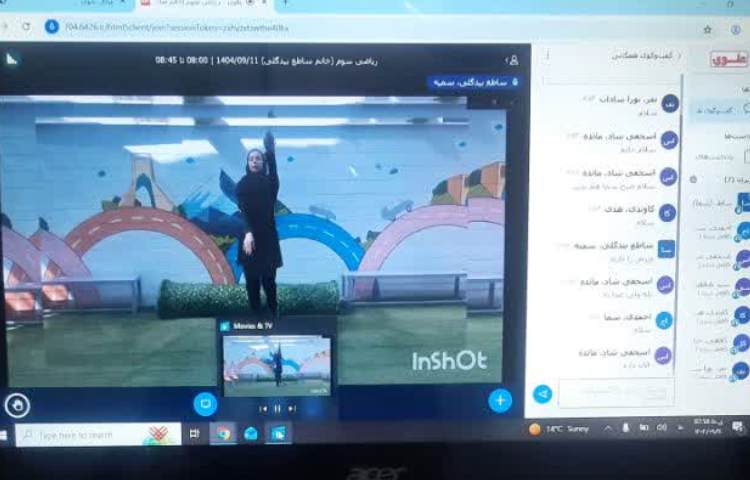Collapse the public chat panel with the header chevron
This screenshot has width=750, height=480.
pyautogui.click(x=679, y=56)
